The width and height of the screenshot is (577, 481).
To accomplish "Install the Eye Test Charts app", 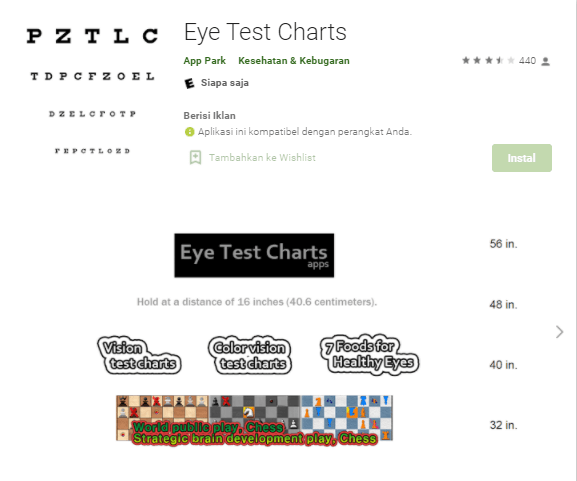I will click(522, 158).
